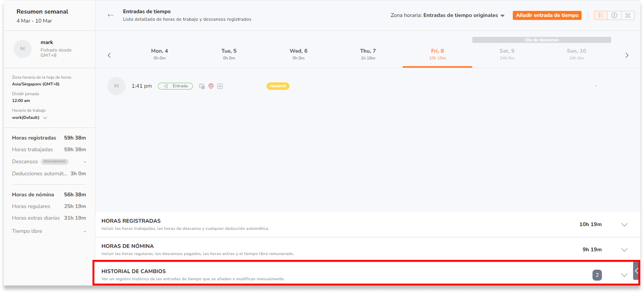Screen dimensions: 644x293
Task: Click the M manual-entry icon on entry row
Action: click(220, 86)
